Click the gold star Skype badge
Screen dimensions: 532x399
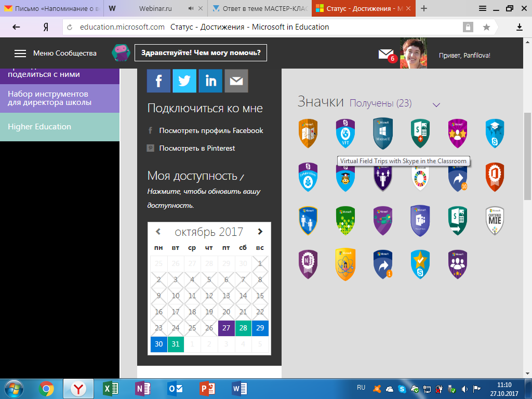click(420, 264)
